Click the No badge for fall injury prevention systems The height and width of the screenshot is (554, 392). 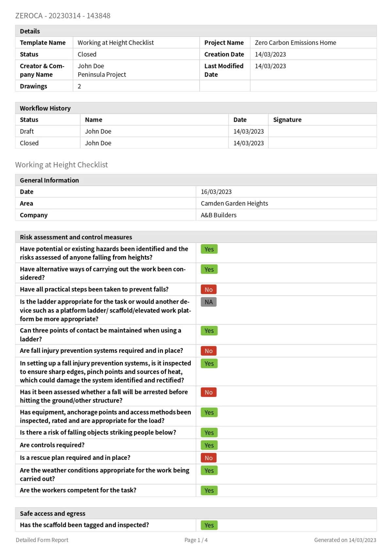[208, 351]
